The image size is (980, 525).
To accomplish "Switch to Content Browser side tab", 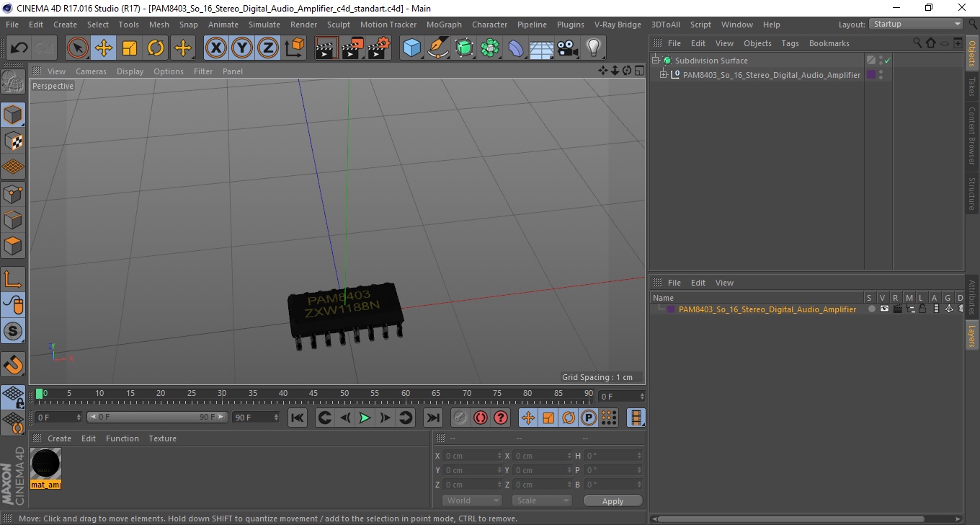I will tap(972, 136).
